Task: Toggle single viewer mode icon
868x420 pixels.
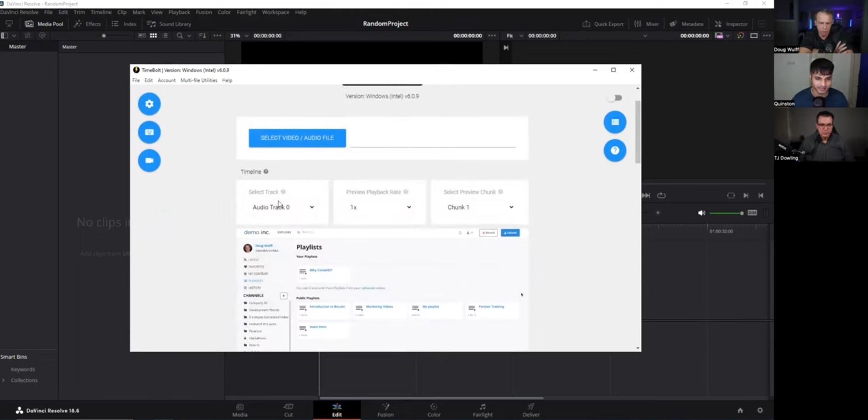Action: (754, 35)
